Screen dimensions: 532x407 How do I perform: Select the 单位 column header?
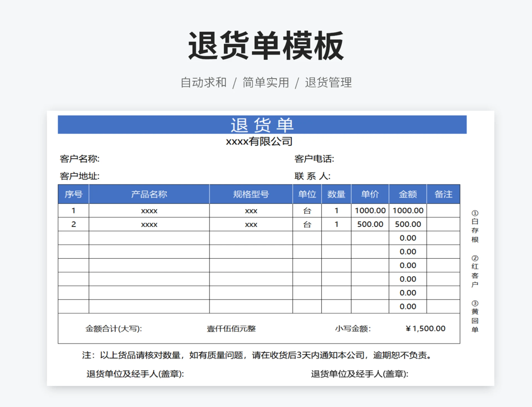click(307, 194)
